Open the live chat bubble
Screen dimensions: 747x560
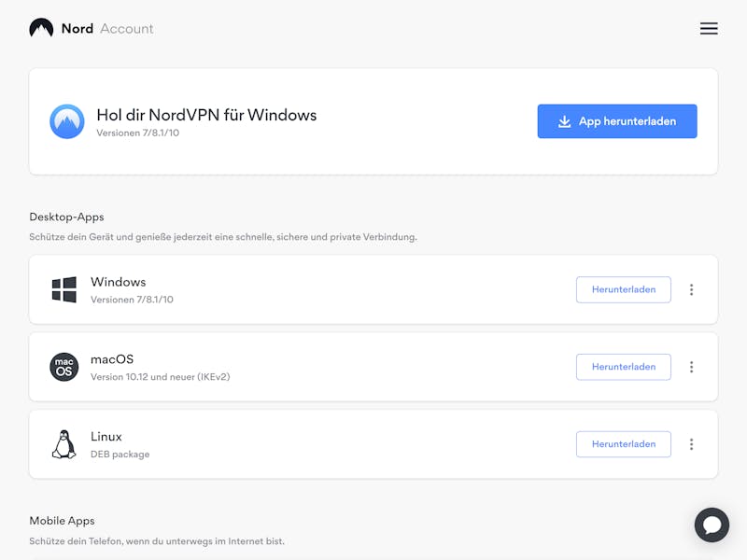[712, 525]
